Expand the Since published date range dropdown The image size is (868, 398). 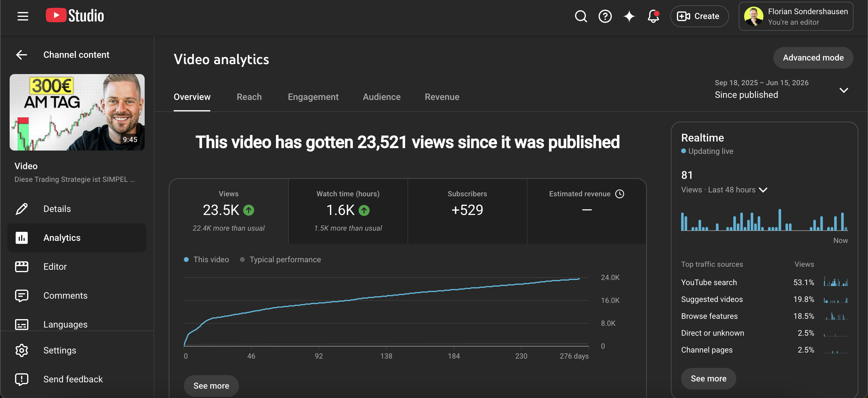pos(844,90)
